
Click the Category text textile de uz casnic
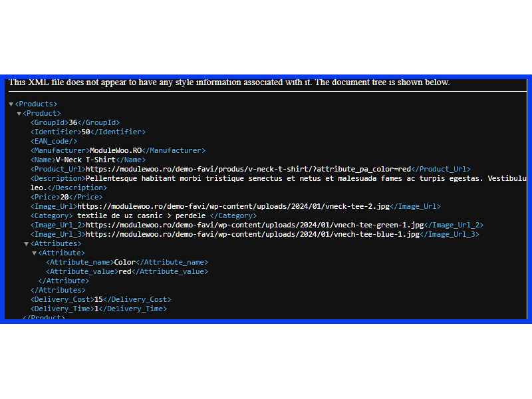[142, 215]
